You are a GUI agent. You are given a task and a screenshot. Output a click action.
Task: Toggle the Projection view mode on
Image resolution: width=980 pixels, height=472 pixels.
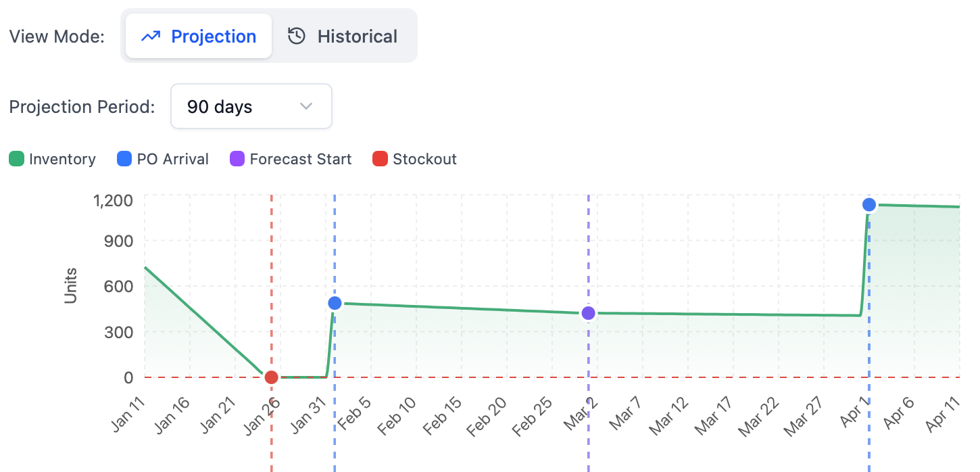point(197,36)
